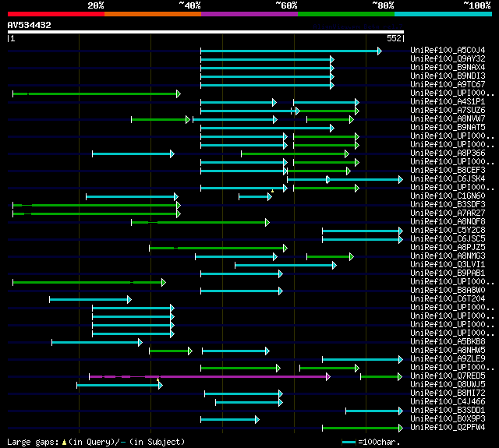499x448 pixels.
Task: Click the red 20% legend color segment
Action: click(56, 14)
